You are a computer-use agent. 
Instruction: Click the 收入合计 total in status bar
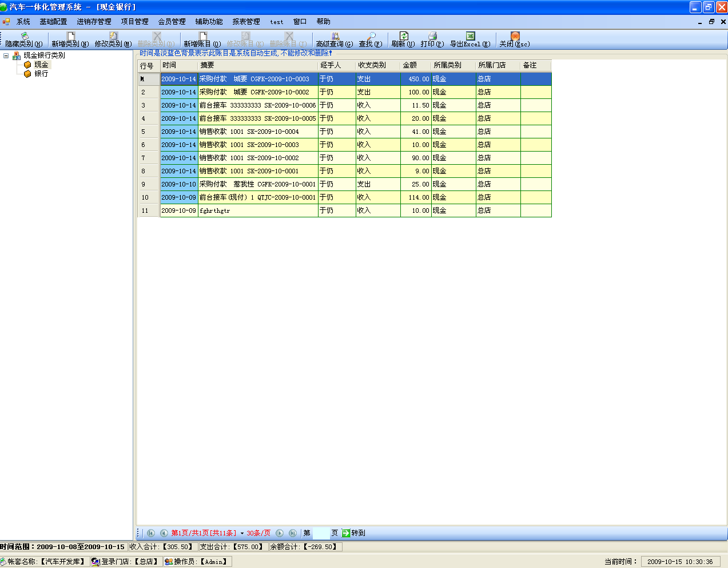(x=163, y=547)
